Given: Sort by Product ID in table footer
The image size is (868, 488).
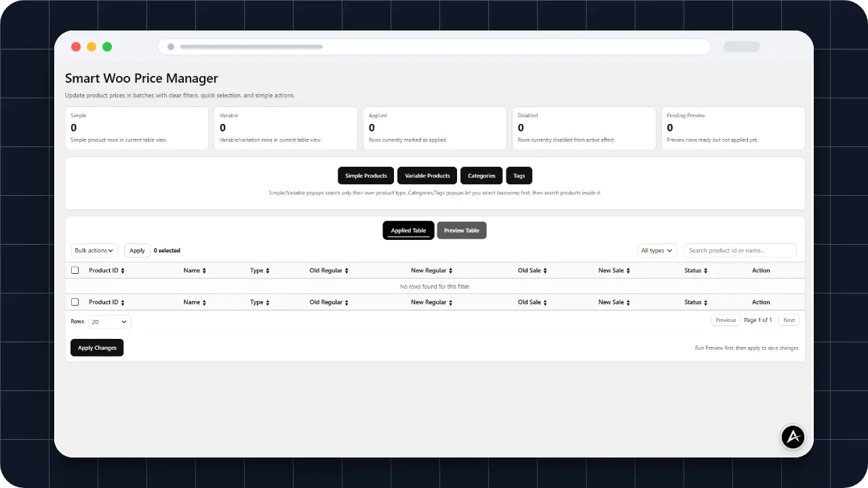Looking at the screenshot, I should tap(106, 302).
